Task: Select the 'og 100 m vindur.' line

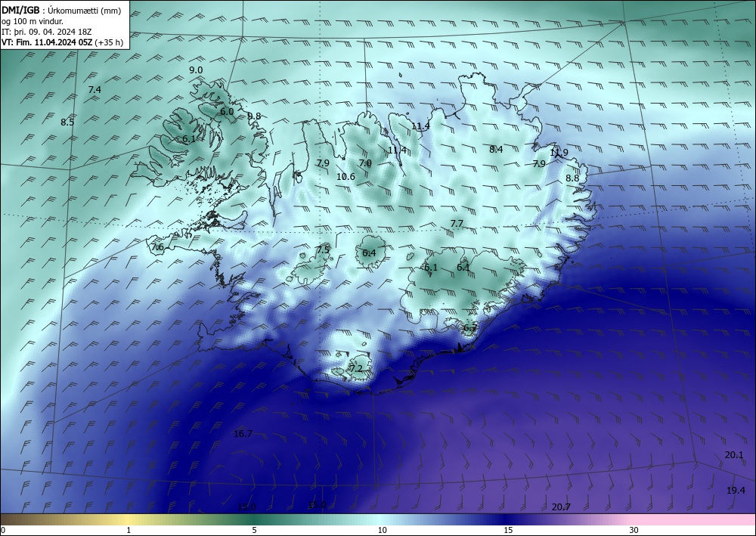Action: 33,21
